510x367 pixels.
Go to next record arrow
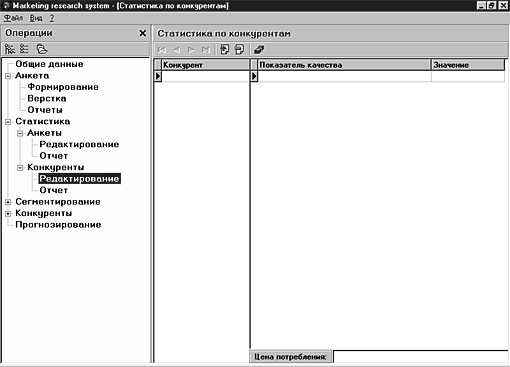[x=191, y=50]
